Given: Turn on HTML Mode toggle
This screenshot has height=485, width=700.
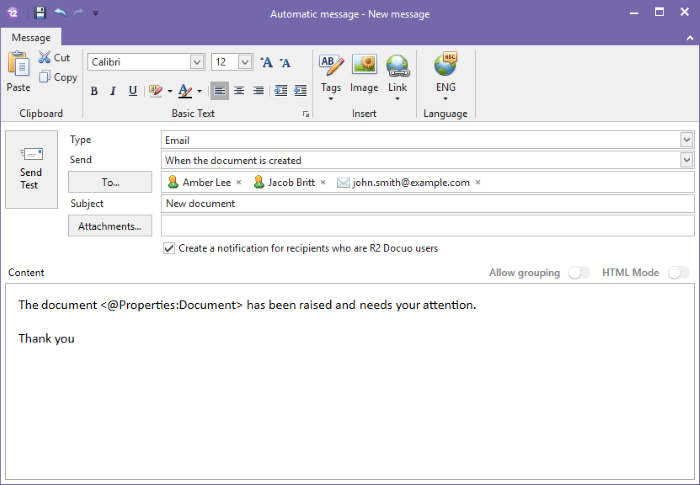Looking at the screenshot, I should (678, 272).
